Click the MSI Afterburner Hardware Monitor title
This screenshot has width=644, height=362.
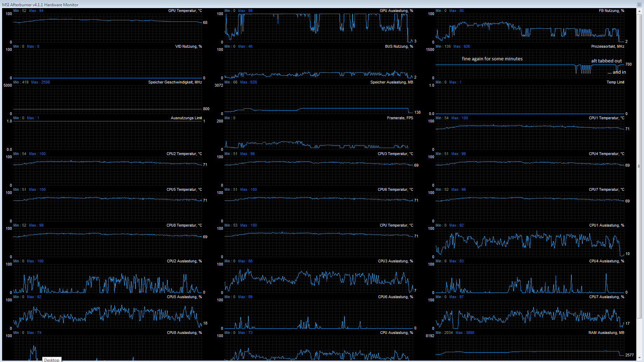point(40,5)
